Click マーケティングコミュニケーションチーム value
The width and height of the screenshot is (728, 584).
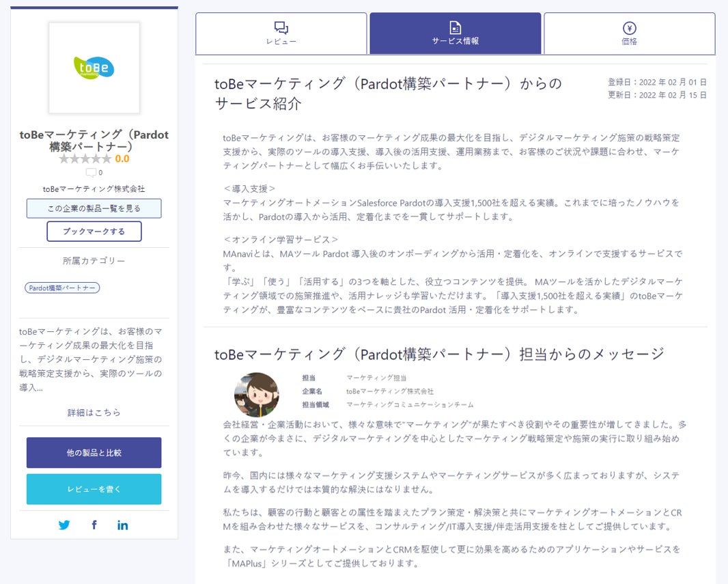point(410,405)
